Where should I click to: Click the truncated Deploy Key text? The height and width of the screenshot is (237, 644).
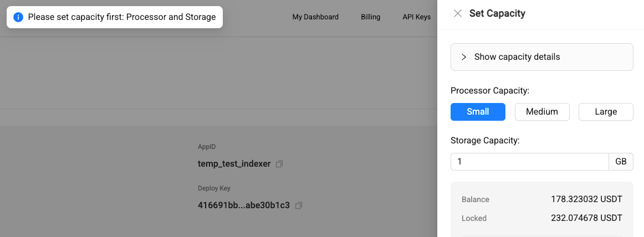point(243,205)
